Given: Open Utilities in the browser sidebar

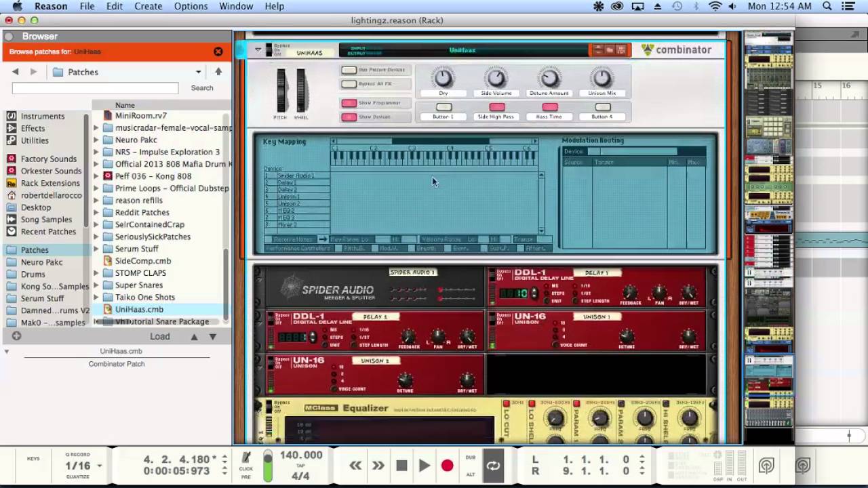Looking at the screenshot, I should click(x=34, y=140).
